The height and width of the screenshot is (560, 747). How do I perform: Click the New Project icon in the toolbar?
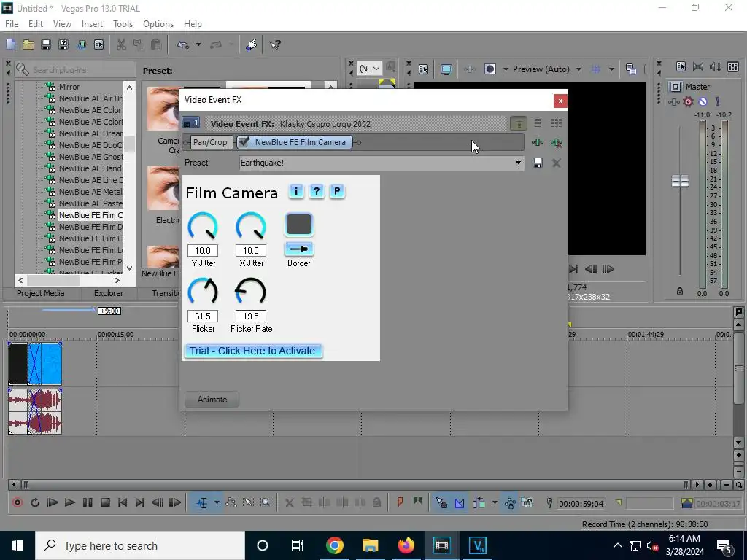coord(10,44)
